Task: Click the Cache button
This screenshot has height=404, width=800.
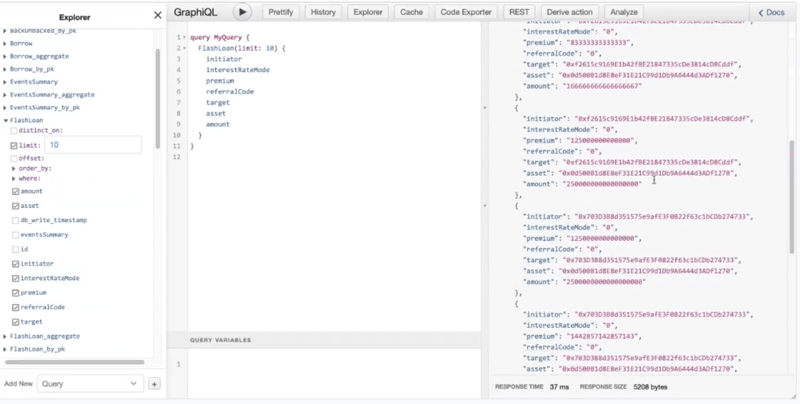Action: (411, 12)
